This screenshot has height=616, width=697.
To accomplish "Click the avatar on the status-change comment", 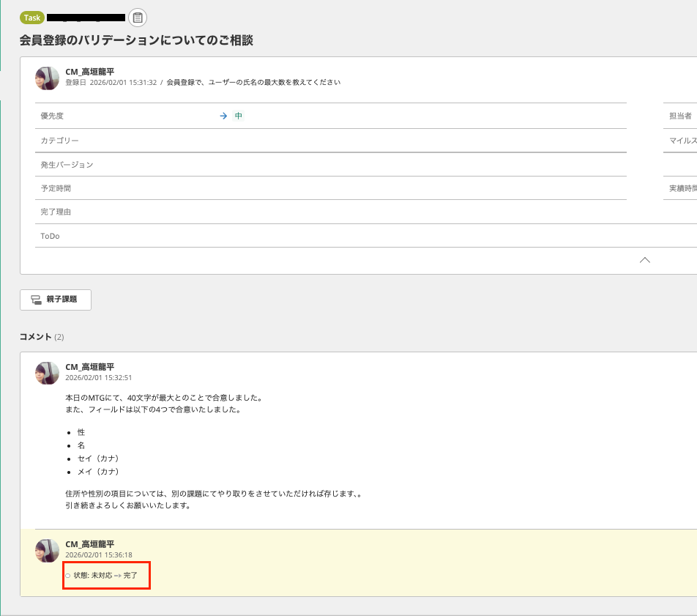I will click(47, 552).
